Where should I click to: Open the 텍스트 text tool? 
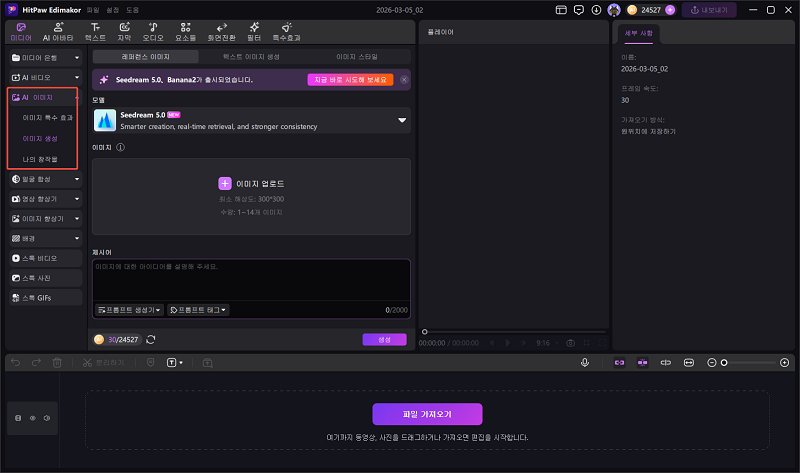(x=95, y=32)
